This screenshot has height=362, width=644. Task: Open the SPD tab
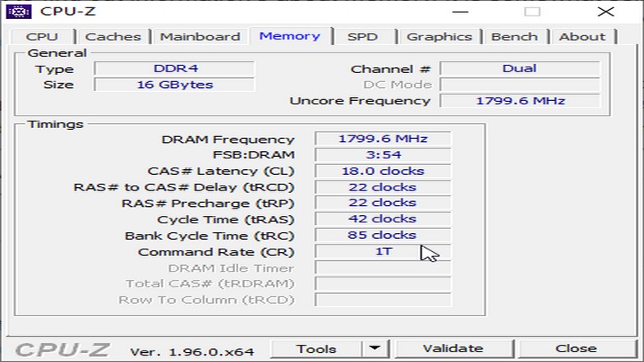click(x=362, y=36)
